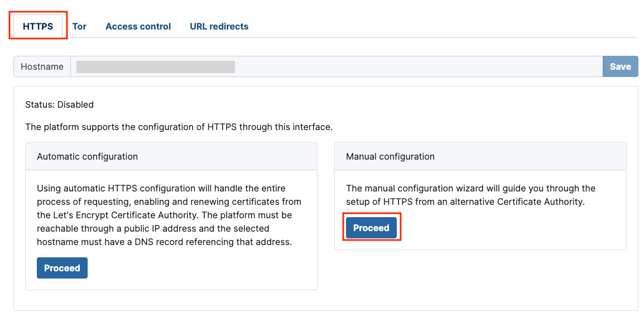Click the Hostname field label
Viewport: 644px width, 331px height.
tap(42, 66)
